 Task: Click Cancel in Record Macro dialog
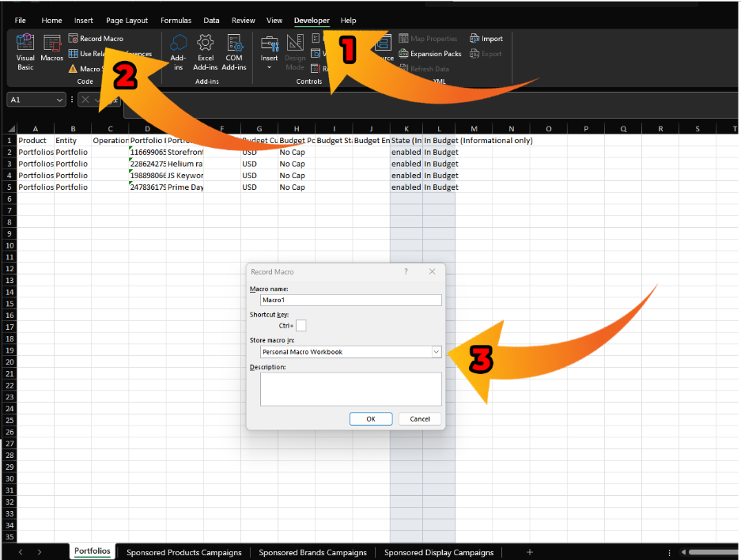[420, 418]
